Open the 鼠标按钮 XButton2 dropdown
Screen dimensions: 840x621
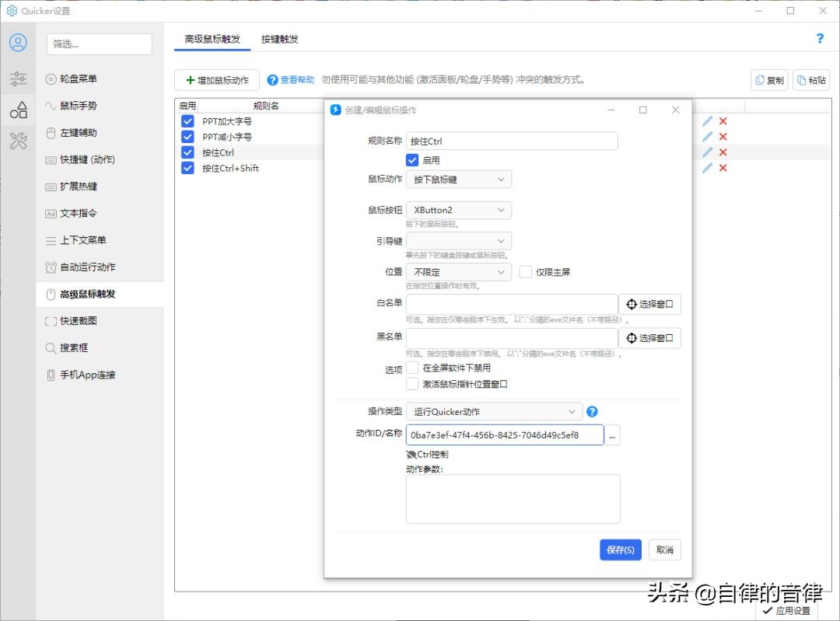pyautogui.click(x=459, y=210)
